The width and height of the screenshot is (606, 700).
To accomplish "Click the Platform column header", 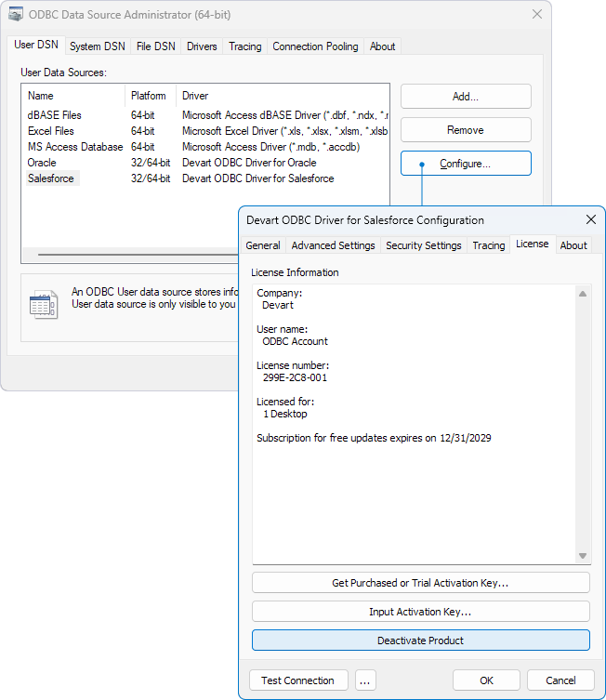I will tap(151, 96).
